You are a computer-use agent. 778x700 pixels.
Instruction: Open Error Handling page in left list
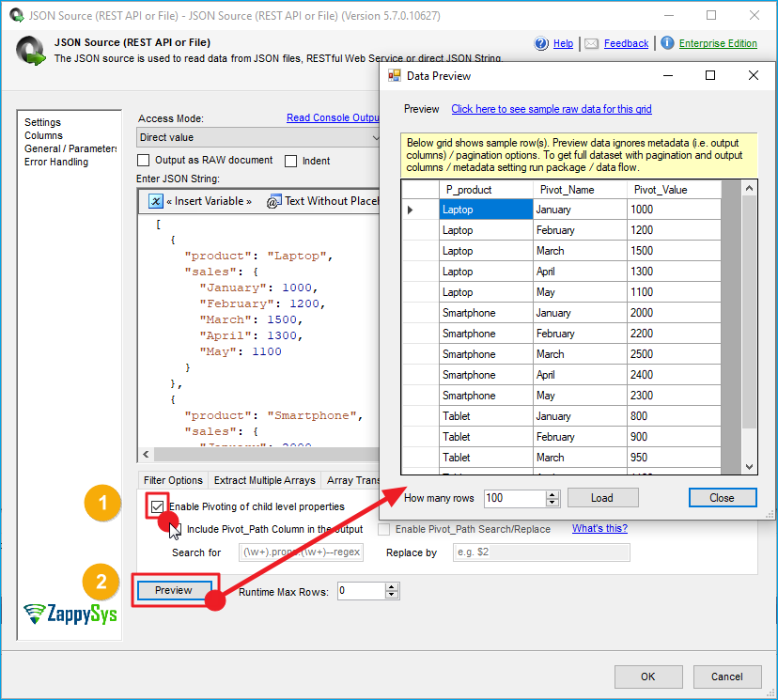56,162
